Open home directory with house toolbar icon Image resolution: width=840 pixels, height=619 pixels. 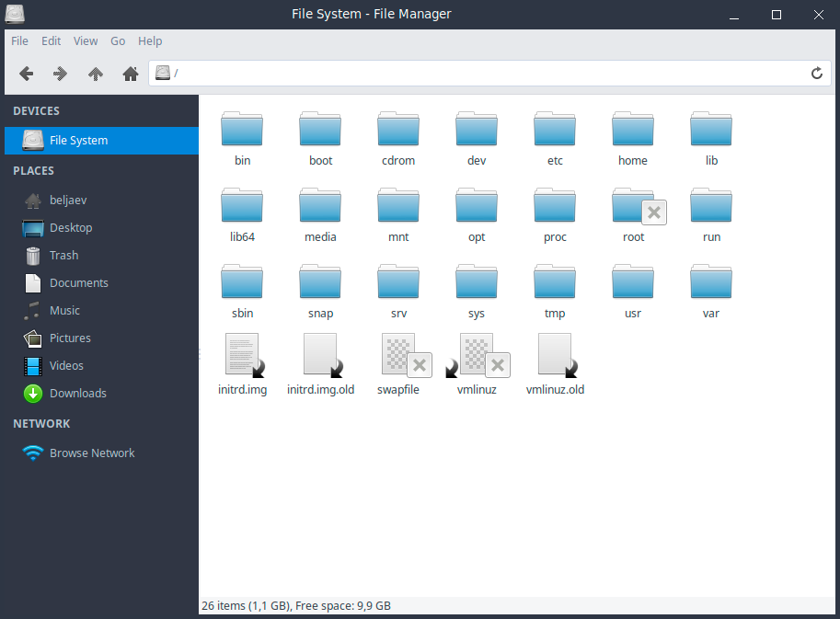pyautogui.click(x=130, y=74)
